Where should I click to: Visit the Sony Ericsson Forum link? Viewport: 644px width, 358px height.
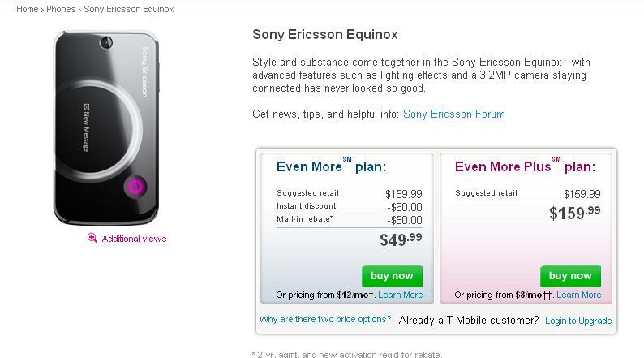pos(454,114)
